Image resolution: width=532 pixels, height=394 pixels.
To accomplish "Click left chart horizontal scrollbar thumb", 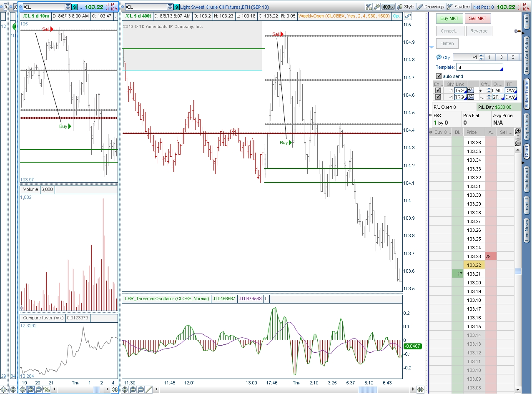I will 96,389.
